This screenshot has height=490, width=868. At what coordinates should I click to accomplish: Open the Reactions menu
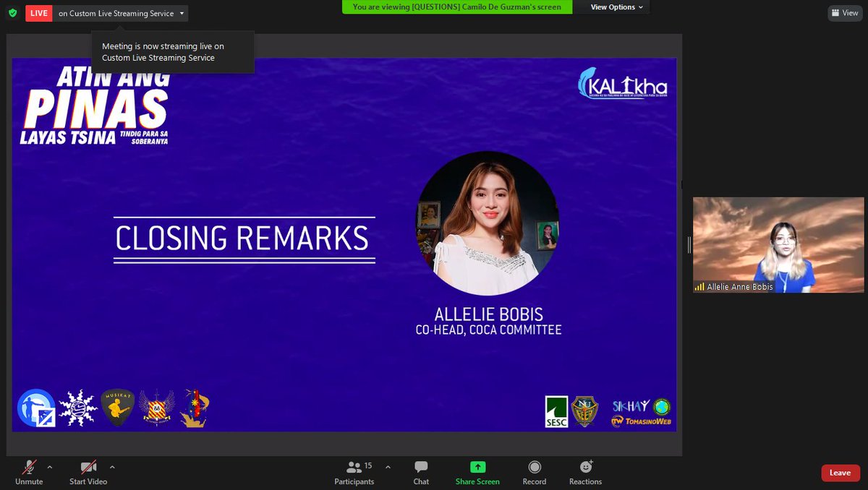pyautogui.click(x=585, y=473)
